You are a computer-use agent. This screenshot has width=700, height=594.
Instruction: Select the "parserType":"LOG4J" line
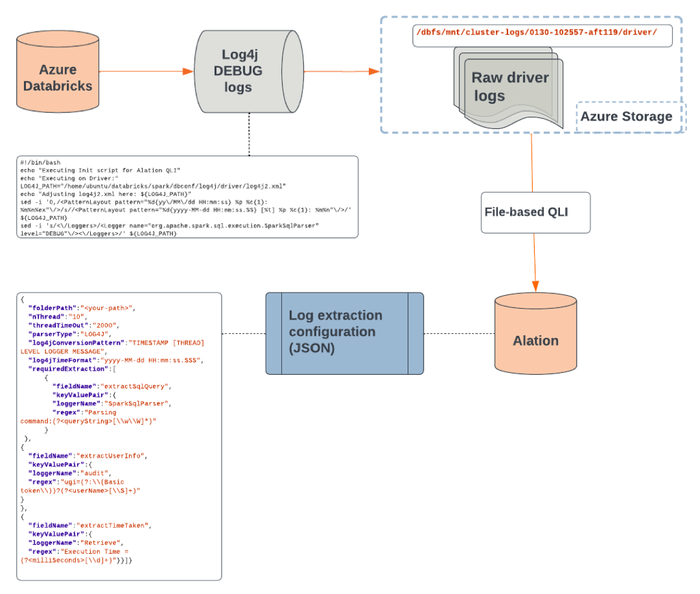tap(69, 334)
